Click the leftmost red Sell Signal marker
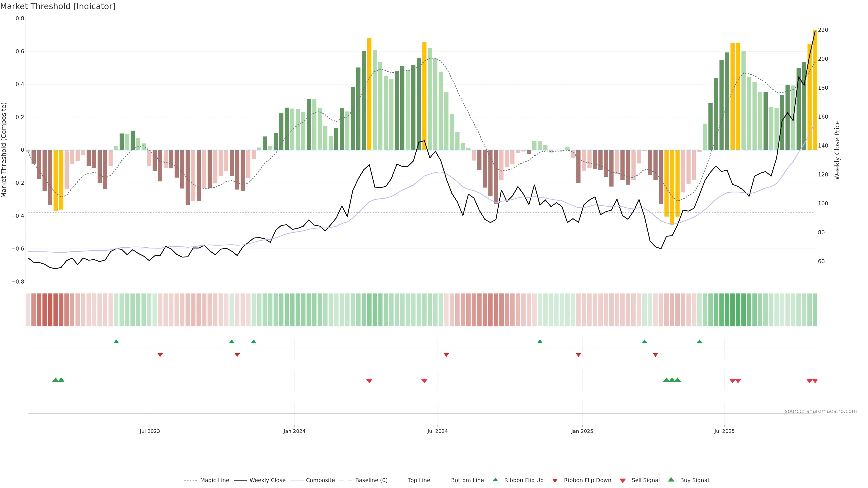 [369, 381]
